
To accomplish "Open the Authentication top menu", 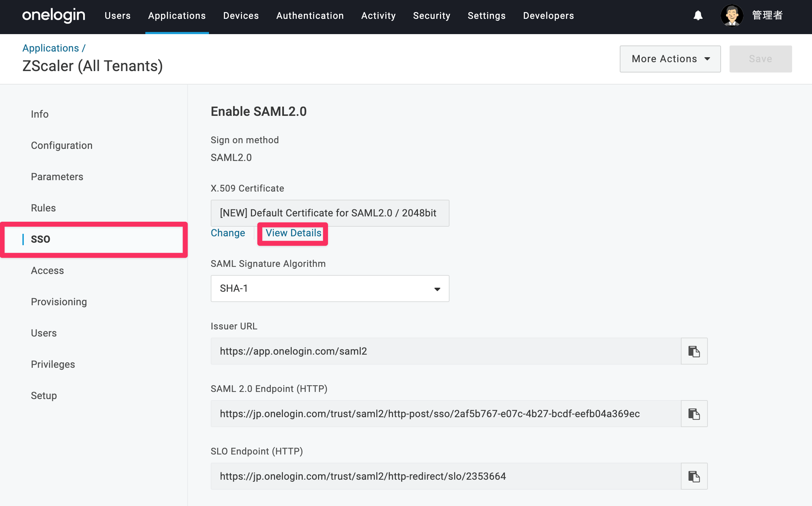I will click(310, 16).
